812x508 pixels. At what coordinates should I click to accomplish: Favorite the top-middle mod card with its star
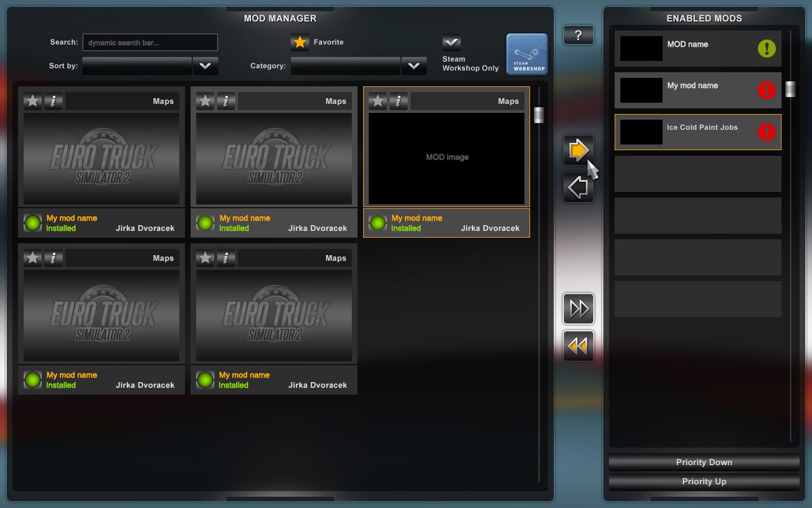tap(205, 101)
